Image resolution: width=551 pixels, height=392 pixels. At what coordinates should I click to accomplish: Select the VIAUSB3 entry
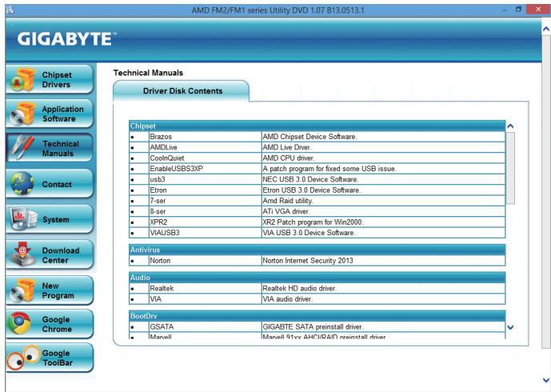click(165, 233)
